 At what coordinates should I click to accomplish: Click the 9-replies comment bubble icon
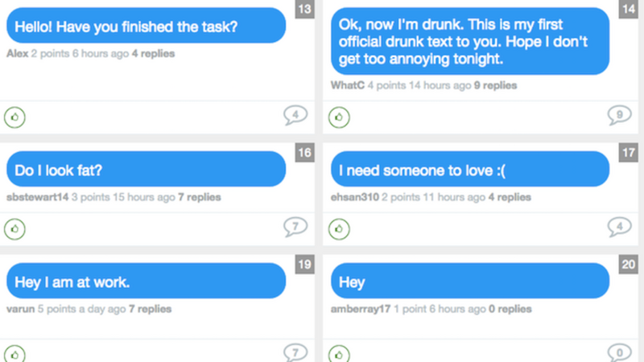(619, 116)
